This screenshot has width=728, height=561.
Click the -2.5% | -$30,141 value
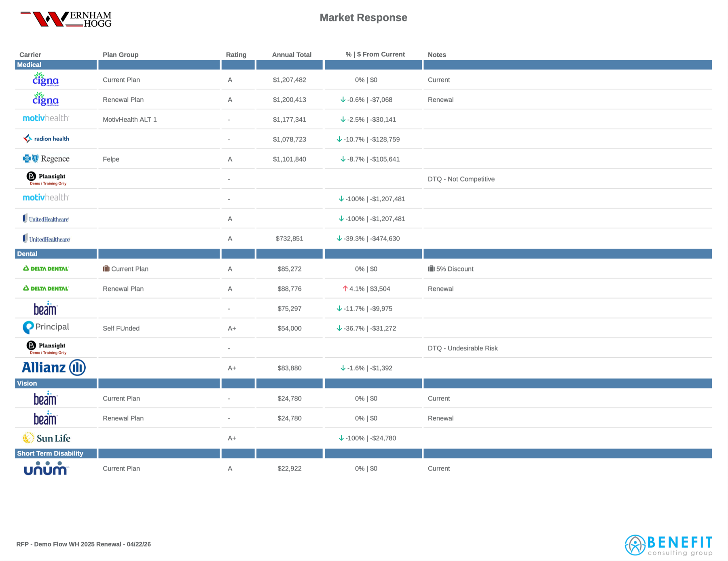click(x=372, y=120)
